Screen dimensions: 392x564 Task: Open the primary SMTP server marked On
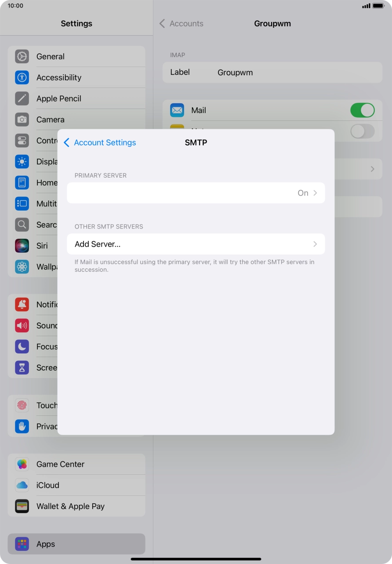point(196,193)
